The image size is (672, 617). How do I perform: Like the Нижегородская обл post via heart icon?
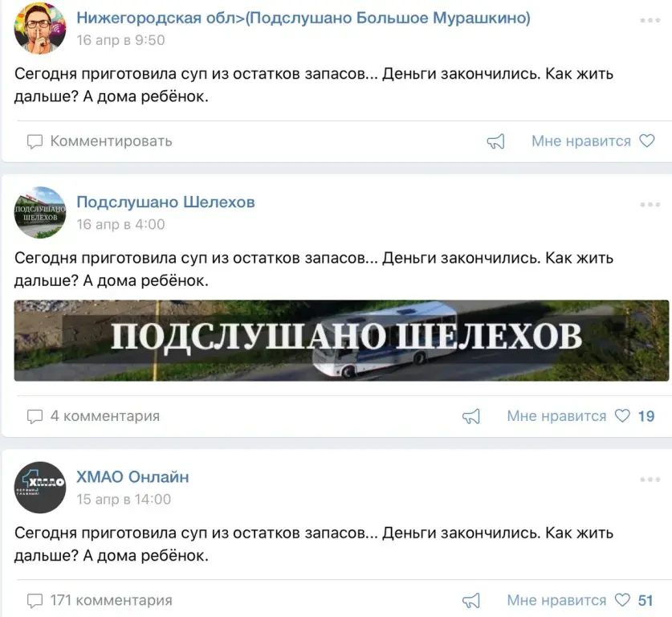[647, 141]
